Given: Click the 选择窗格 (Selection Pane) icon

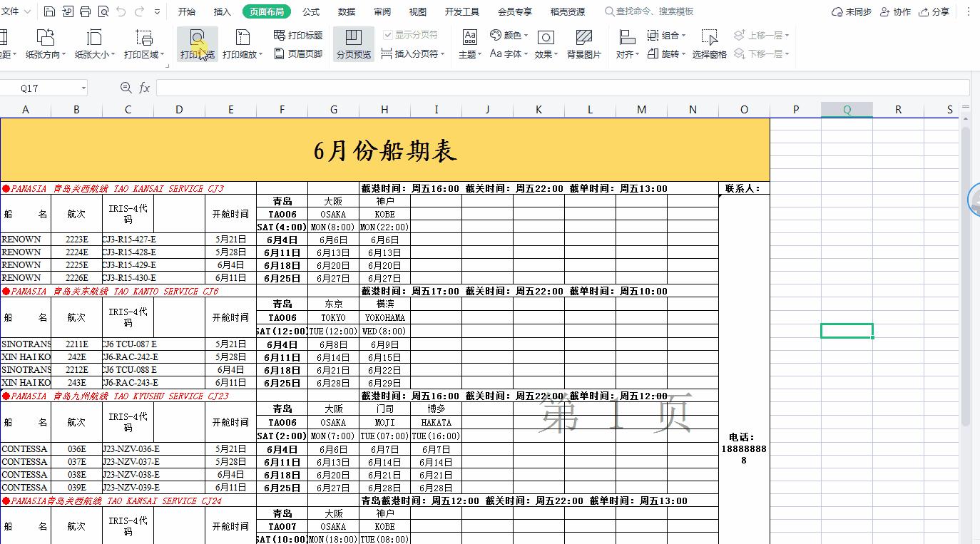Looking at the screenshot, I should tap(709, 43).
